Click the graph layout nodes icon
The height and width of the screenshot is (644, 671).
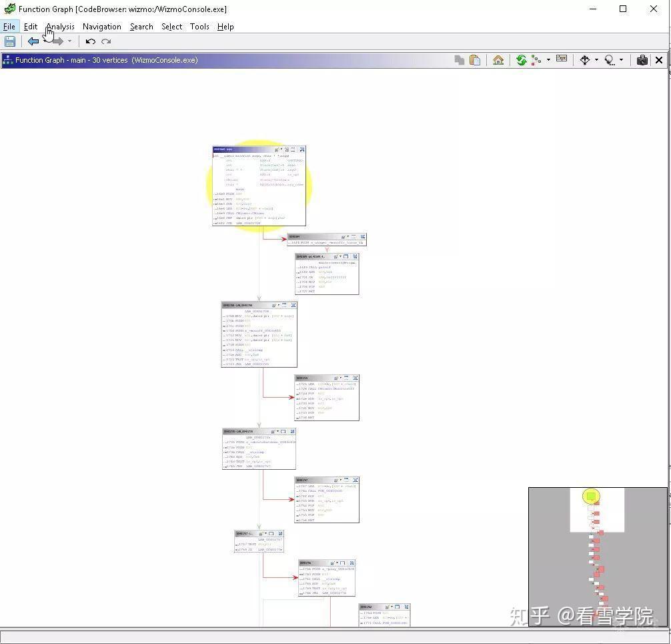[x=536, y=60]
